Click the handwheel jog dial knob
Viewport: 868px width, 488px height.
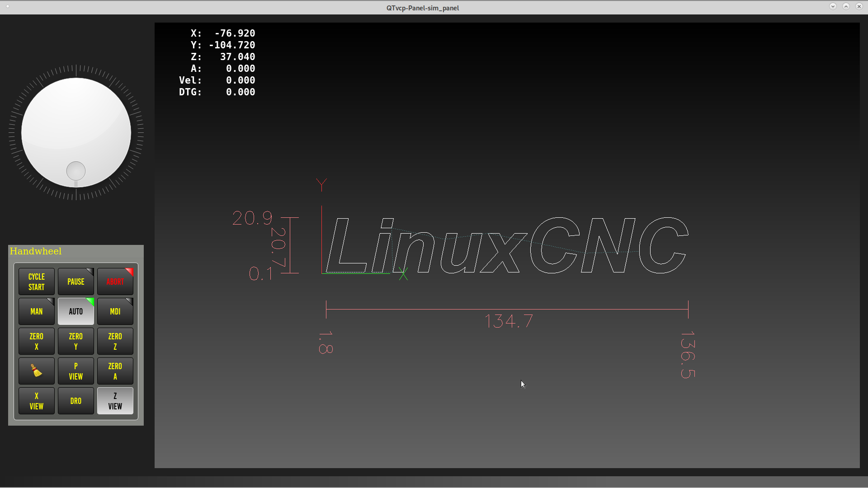coord(76,132)
